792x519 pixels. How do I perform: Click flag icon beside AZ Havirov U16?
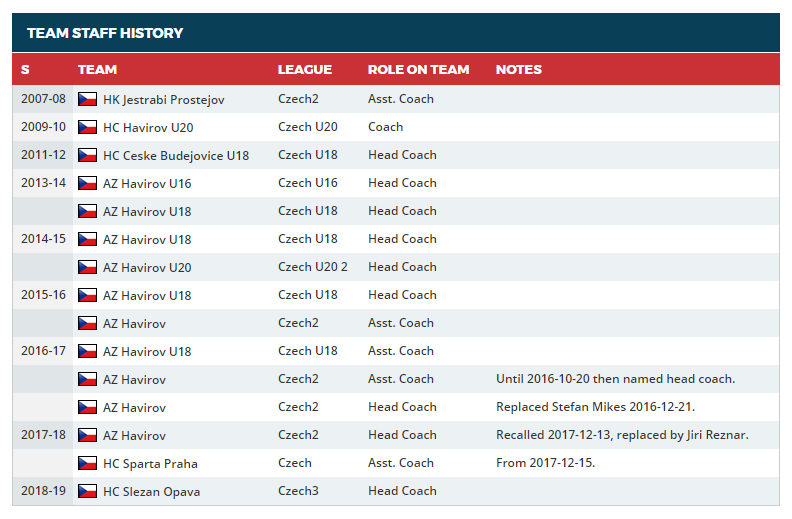coord(87,183)
